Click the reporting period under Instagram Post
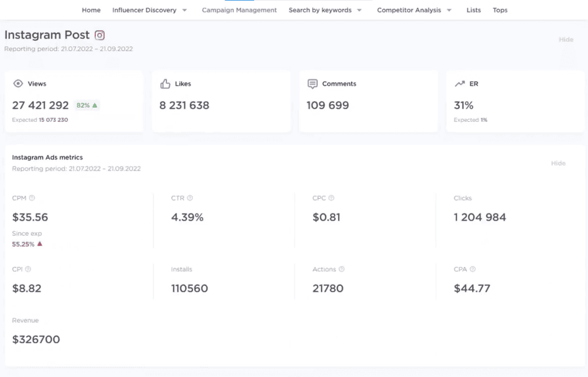The image size is (588, 377). point(69,49)
